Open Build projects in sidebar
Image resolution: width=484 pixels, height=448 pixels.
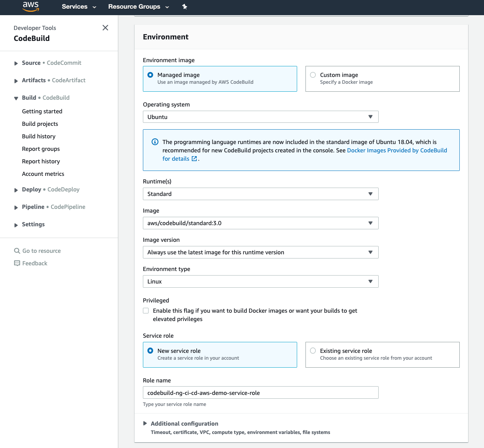40,124
